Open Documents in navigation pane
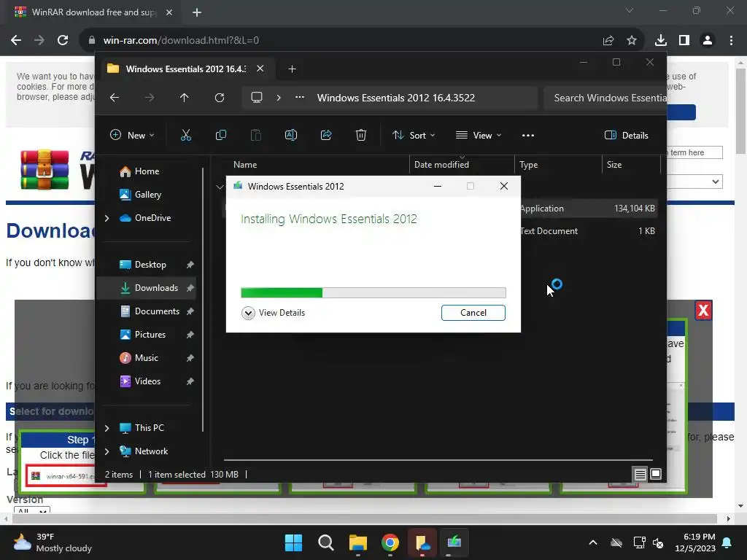The height and width of the screenshot is (560, 747). pyautogui.click(x=157, y=311)
